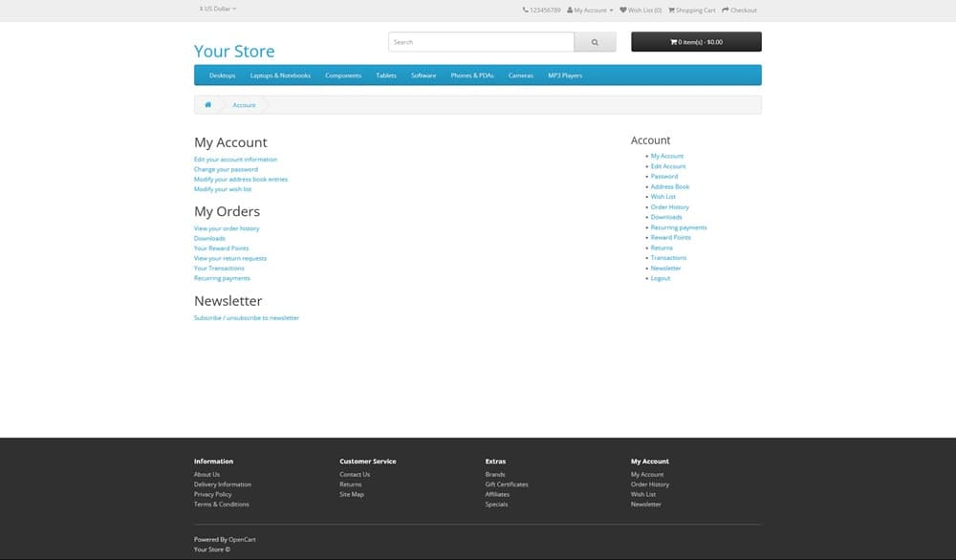Viewport: 956px width, 560px height.
Task: Go to Checkout in top bar
Action: coord(739,10)
